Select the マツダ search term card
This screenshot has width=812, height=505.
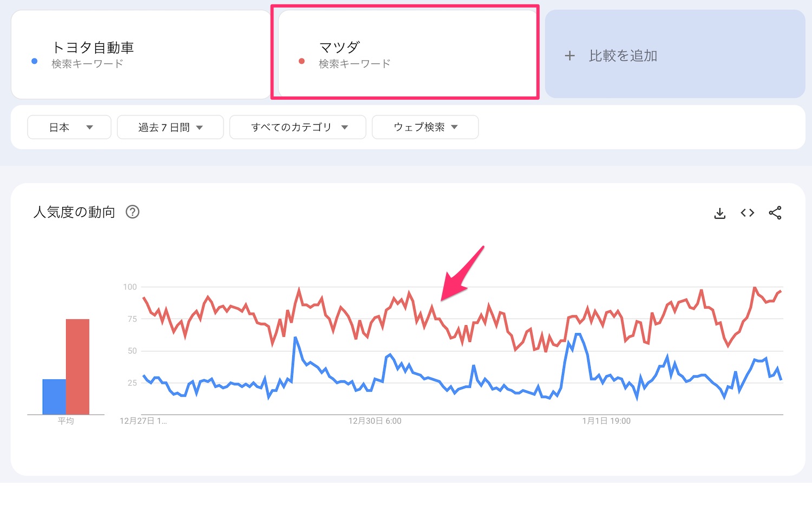point(406,54)
